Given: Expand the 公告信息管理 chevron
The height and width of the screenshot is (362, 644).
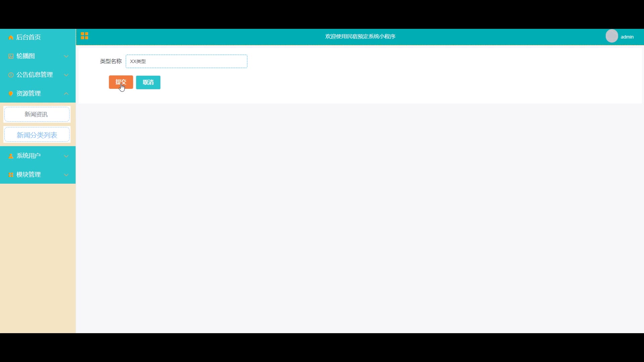Looking at the screenshot, I should [x=66, y=75].
